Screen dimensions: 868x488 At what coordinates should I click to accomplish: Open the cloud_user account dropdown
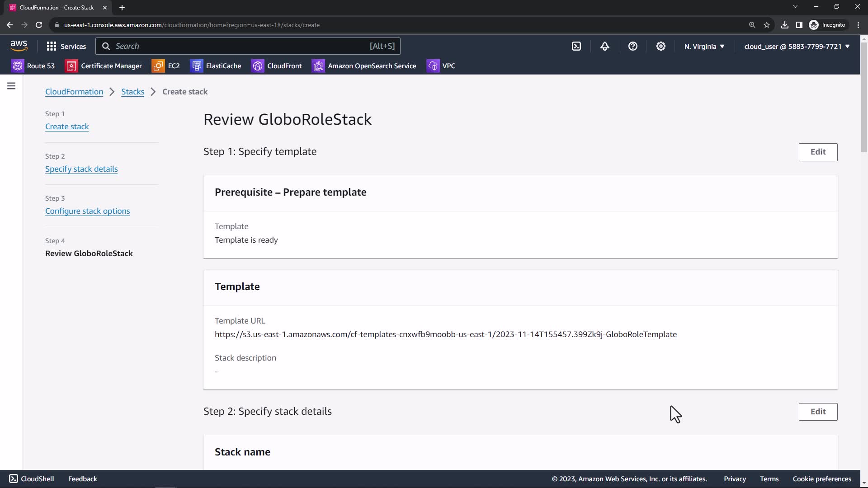pos(797,46)
